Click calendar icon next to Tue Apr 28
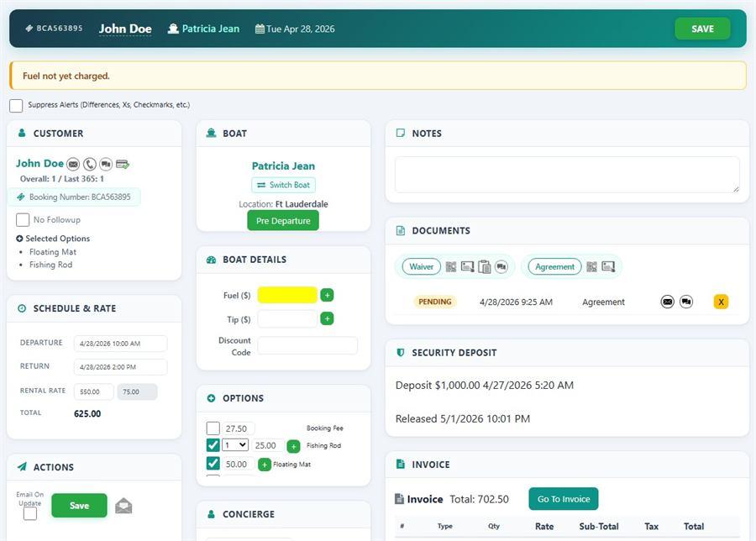 click(x=260, y=29)
